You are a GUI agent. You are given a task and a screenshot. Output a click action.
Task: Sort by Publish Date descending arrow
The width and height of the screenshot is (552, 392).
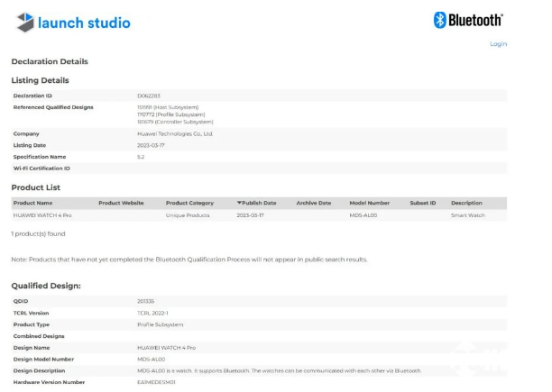tap(240, 203)
